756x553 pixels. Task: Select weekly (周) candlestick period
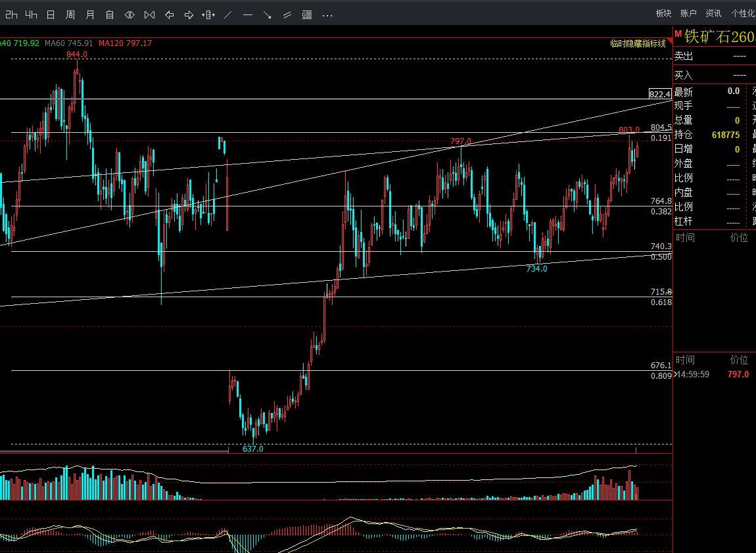click(x=70, y=15)
